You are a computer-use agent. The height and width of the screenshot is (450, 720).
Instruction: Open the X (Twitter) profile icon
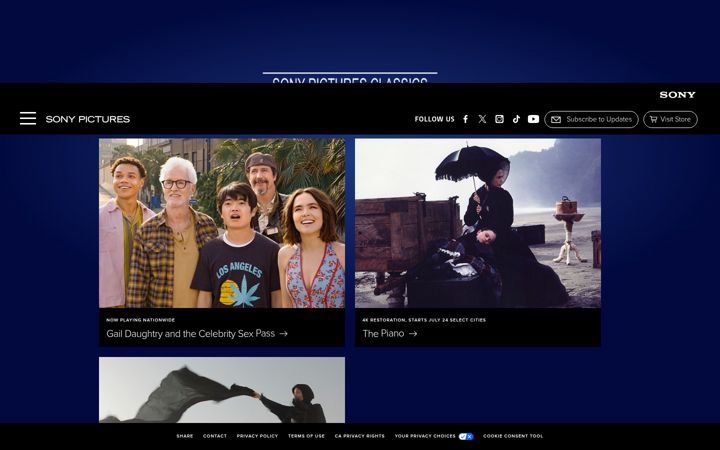tap(482, 119)
